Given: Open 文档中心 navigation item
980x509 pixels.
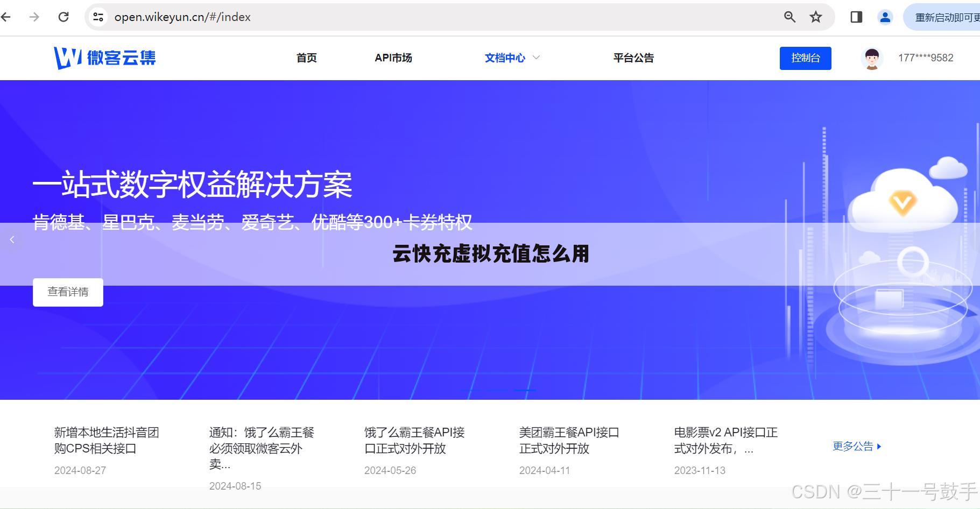Looking at the screenshot, I should pos(505,58).
